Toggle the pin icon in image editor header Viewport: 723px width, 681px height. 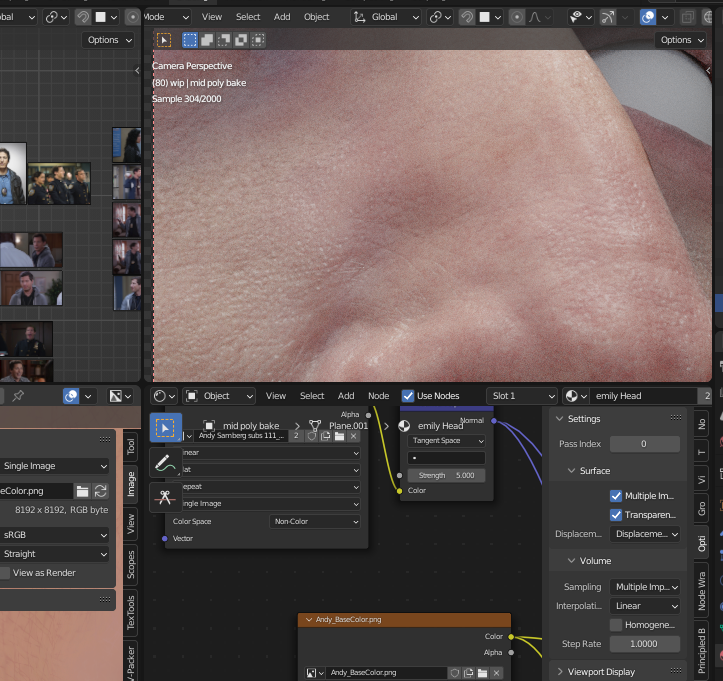pos(18,396)
